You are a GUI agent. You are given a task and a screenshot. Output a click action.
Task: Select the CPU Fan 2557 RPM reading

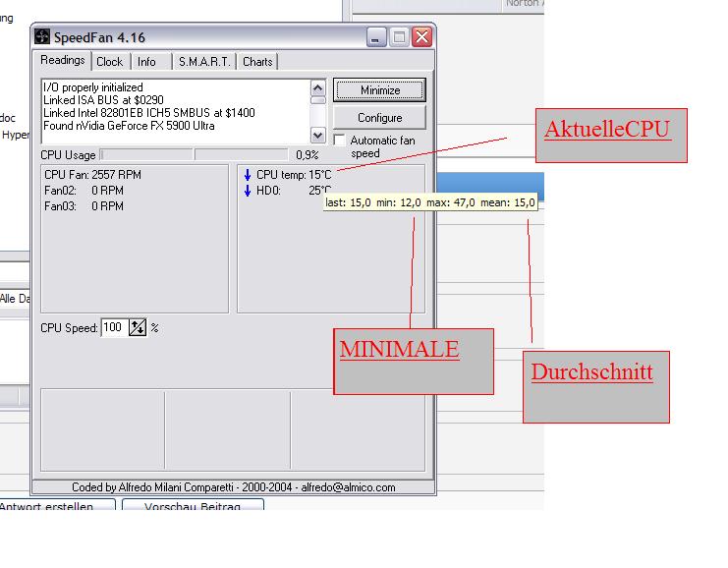[93, 175]
